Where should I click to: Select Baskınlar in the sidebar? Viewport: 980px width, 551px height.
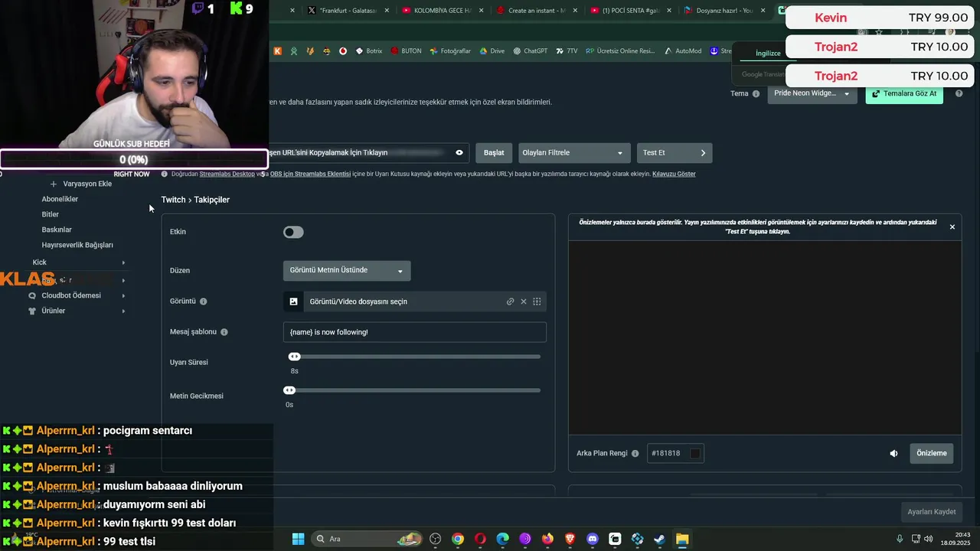[57, 230]
